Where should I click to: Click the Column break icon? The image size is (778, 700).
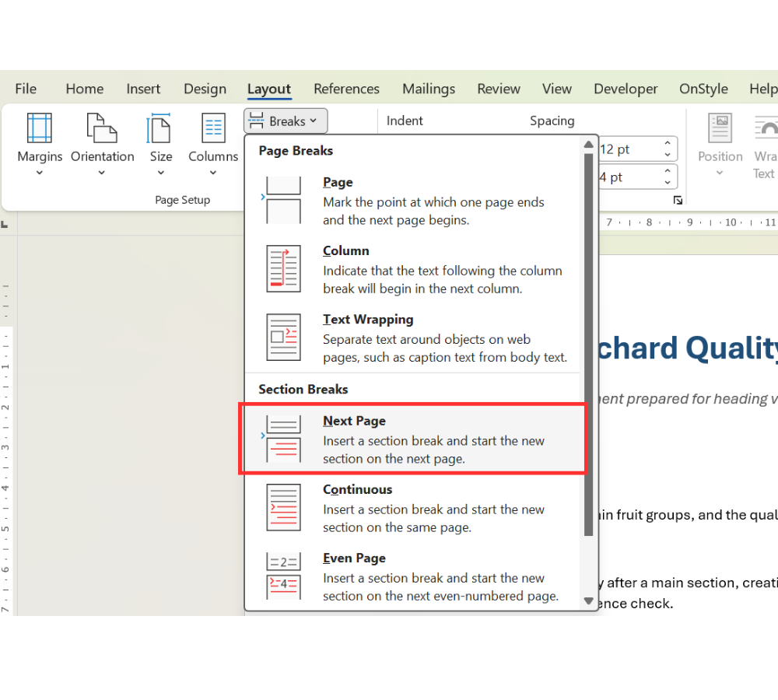(x=283, y=269)
